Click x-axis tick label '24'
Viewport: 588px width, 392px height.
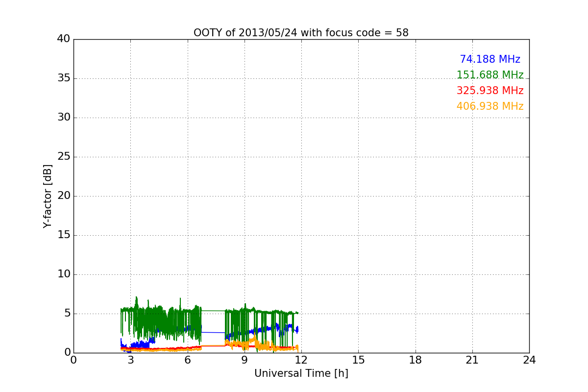pos(529,360)
